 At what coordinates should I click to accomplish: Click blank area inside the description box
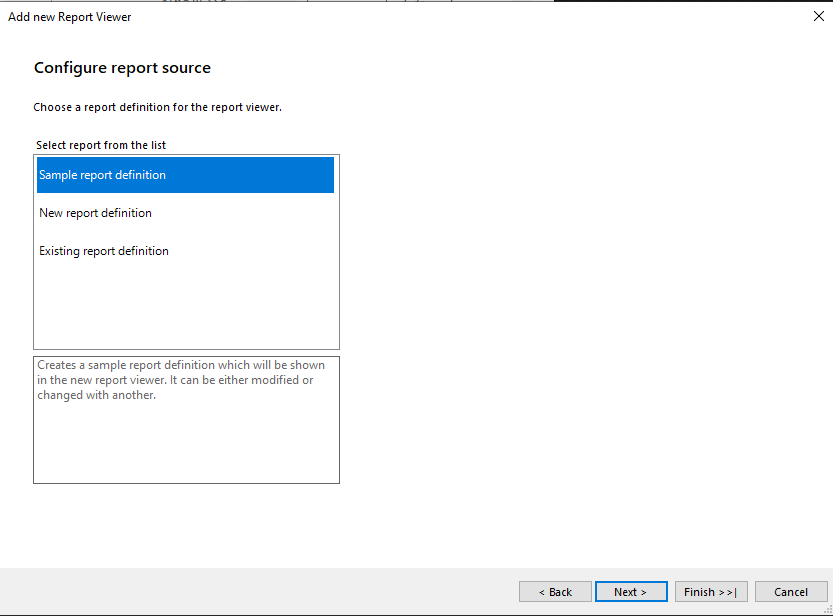(x=185, y=445)
